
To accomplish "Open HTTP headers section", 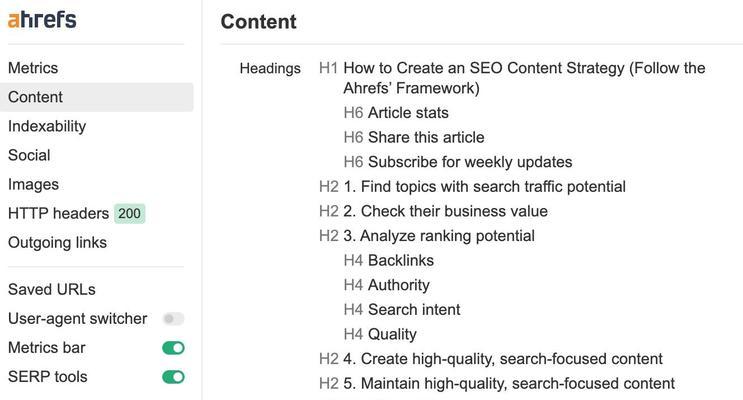I will point(58,213).
